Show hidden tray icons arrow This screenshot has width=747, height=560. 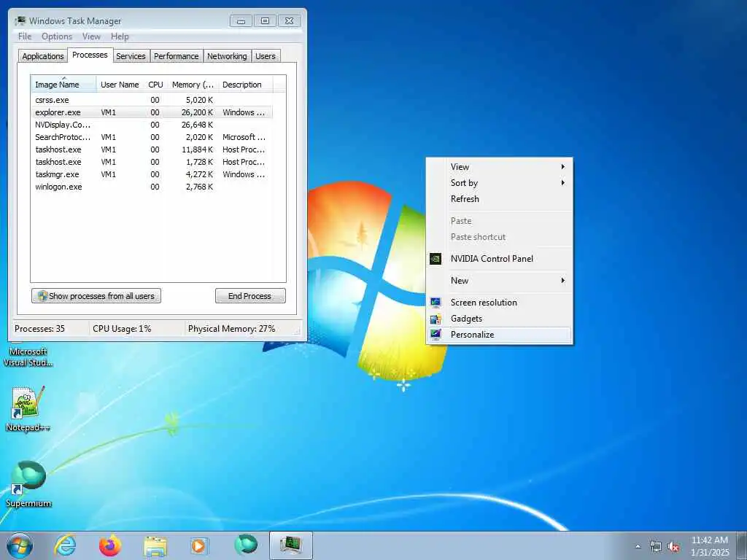pyautogui.click(x=638, y=546)
